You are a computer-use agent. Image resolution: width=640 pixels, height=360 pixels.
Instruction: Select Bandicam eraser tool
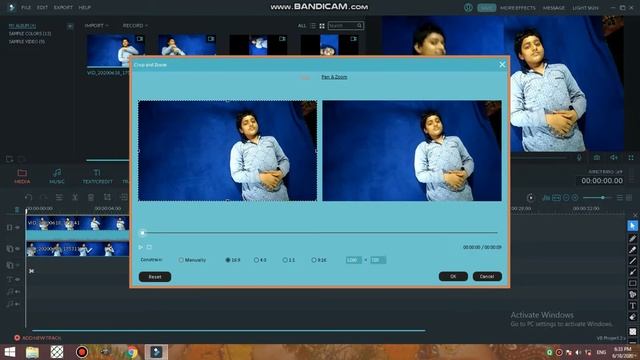point(632,317)
